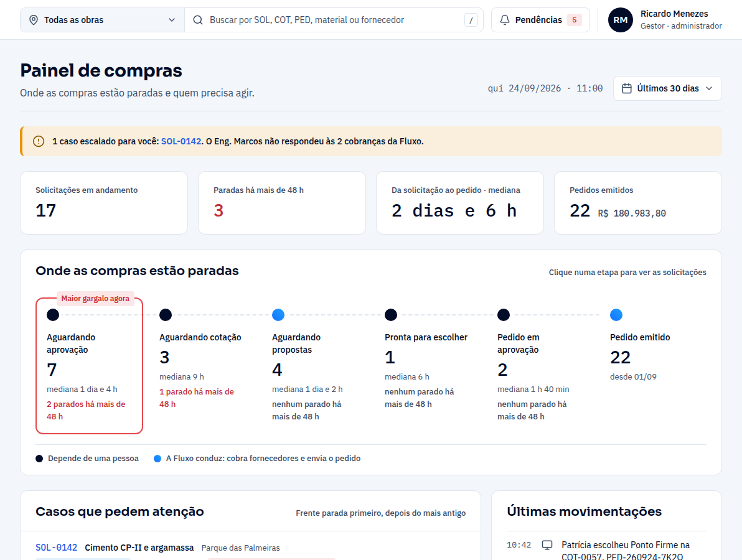Viewport: 742px width, 560px height.
Task: Click 'Frente parada primeiro, depois do mais antigo' note
Action: click(x=380, y=513)
